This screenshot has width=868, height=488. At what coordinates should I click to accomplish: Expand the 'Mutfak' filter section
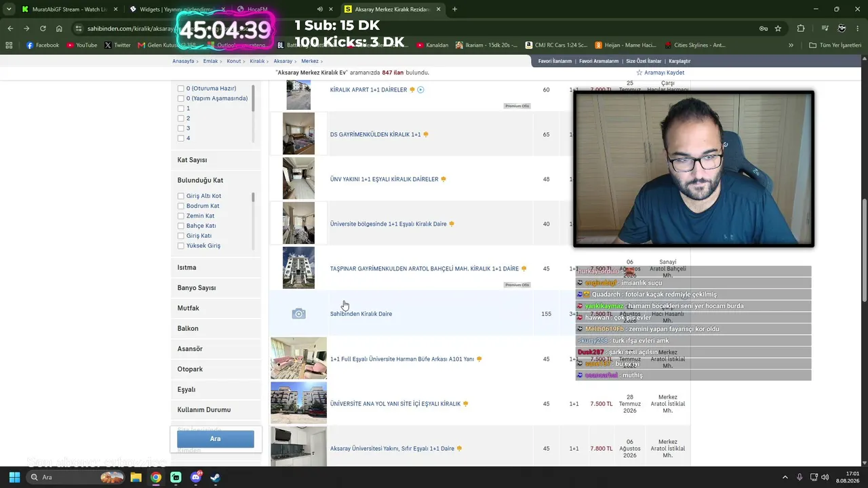[216, 308]
